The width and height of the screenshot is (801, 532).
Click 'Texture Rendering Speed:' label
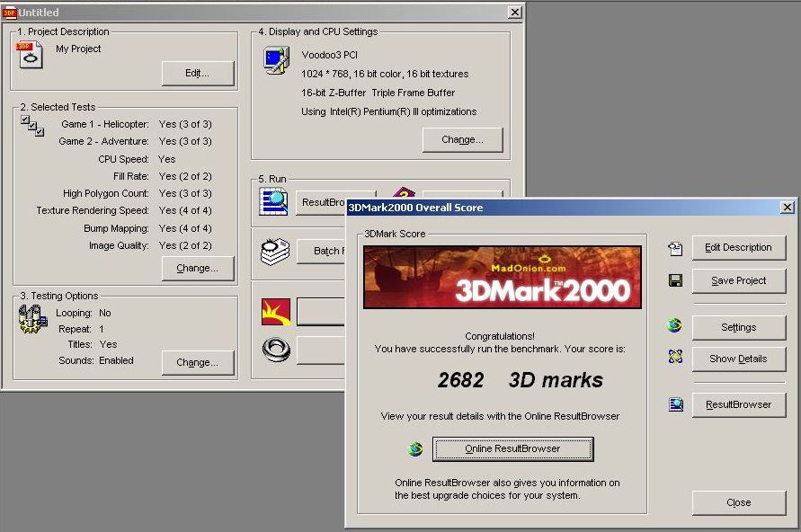pyautogui.click(x=93, y=211)
